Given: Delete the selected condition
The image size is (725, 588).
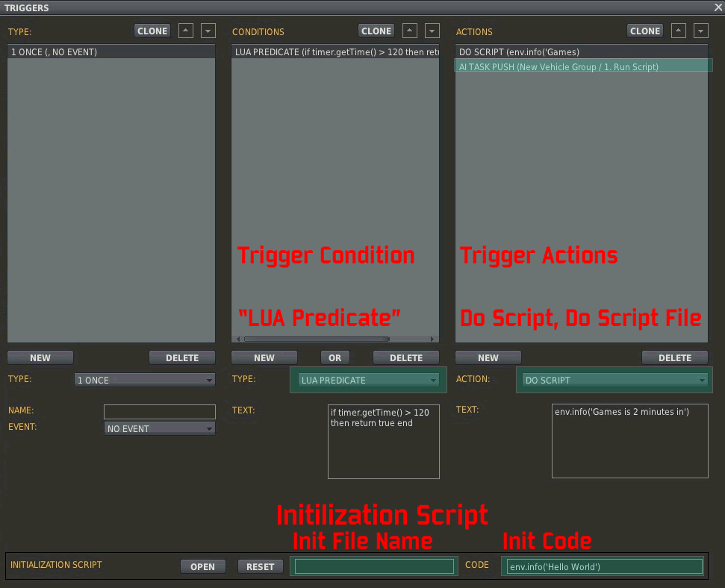Looking at the screenshot, I should coord(406,357).
